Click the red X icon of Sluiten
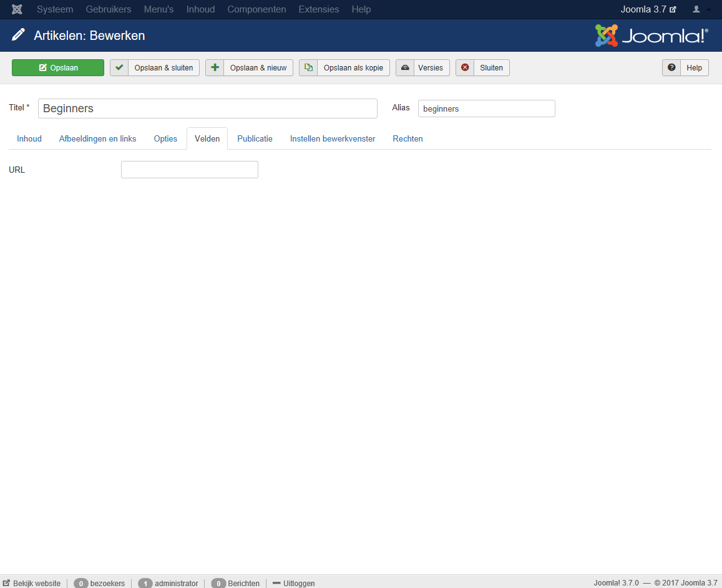 [x=465, y=68]
